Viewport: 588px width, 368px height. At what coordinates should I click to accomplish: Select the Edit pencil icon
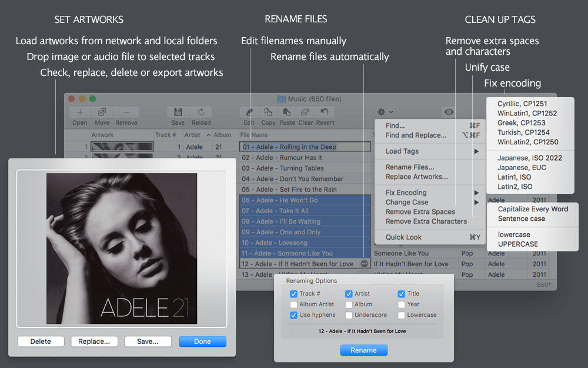pyautogui.click(x=249, y=112)
